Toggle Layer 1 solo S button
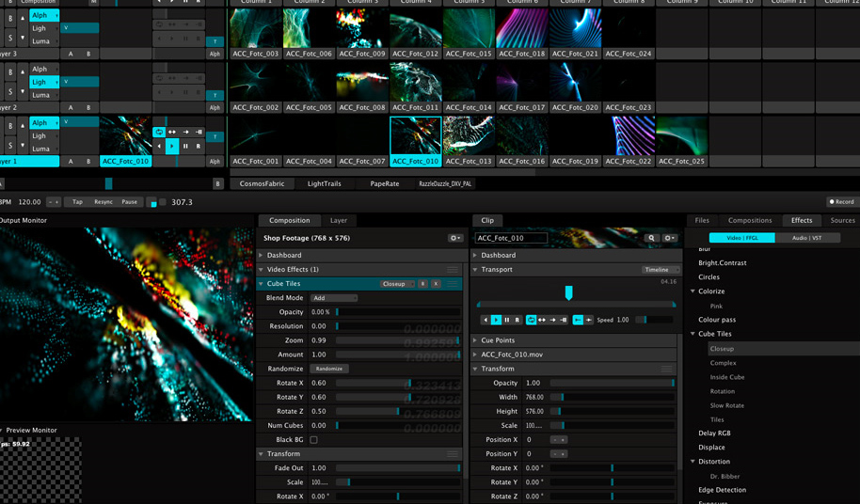This screenshot has height=504, width=860. 10,145
